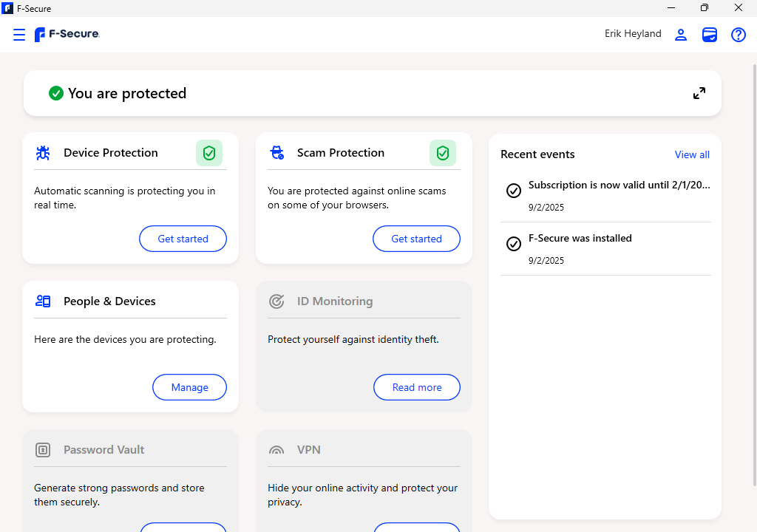757x532 pixels.
Task: Select the F-Secure was installed event
Action: pos(580,239)
